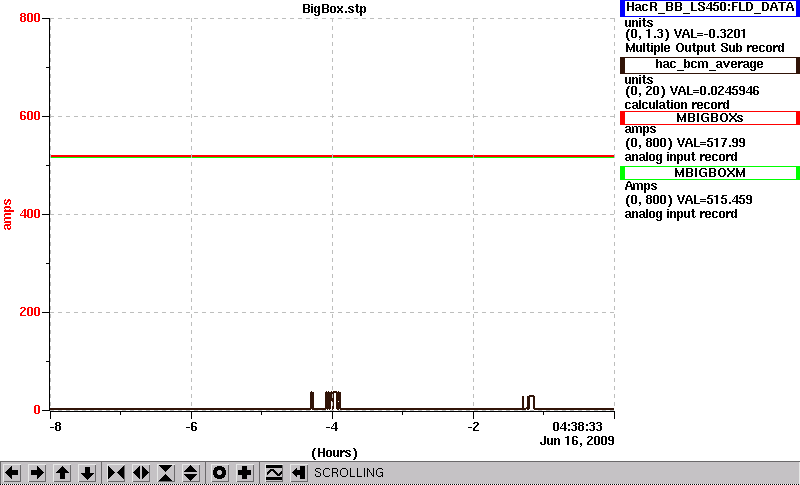Image resolution: width=800 pixels, height=485 pixels.
Task: Select the HacR_BB_LS450:FLD_DATA curve legend
Action: [x=710, y=8]
